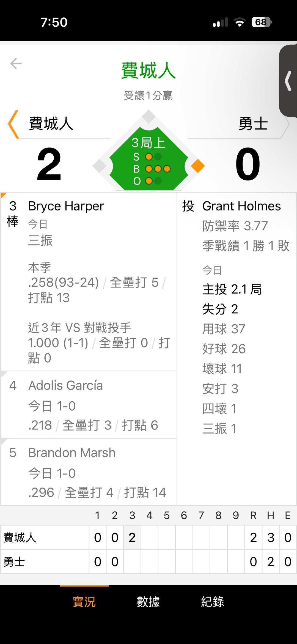Open the side drawer handle chevron
The width and height of the screenshot is (297, 644).
click(288, 81)
